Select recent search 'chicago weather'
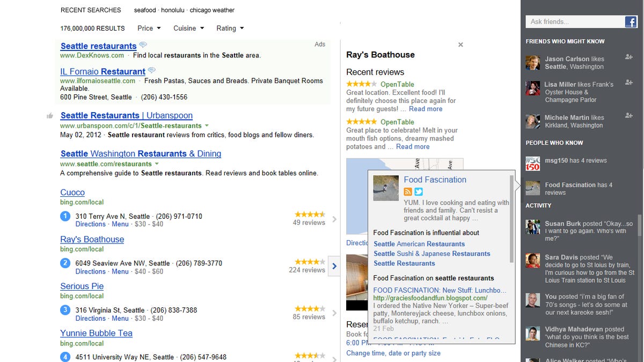This screenshot has width=644, height=362. (x=212, y=10)
